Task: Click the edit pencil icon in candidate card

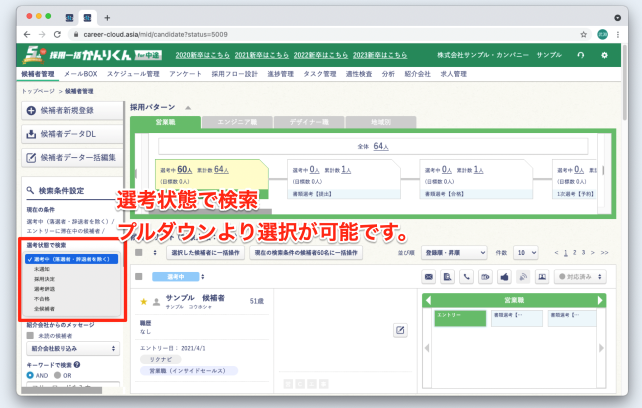Action: (400, 330)
